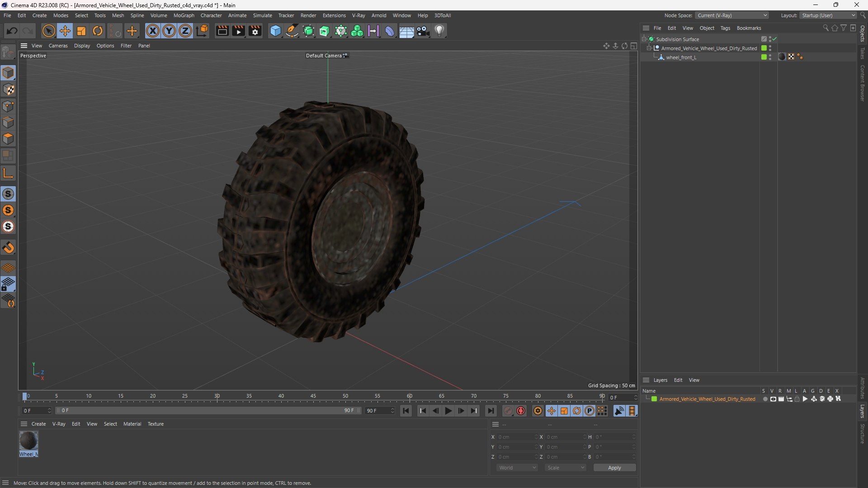The height and width of the screenshot is (488, 868).
Task: Make object editable icon
Action: (x=8, y=52)
